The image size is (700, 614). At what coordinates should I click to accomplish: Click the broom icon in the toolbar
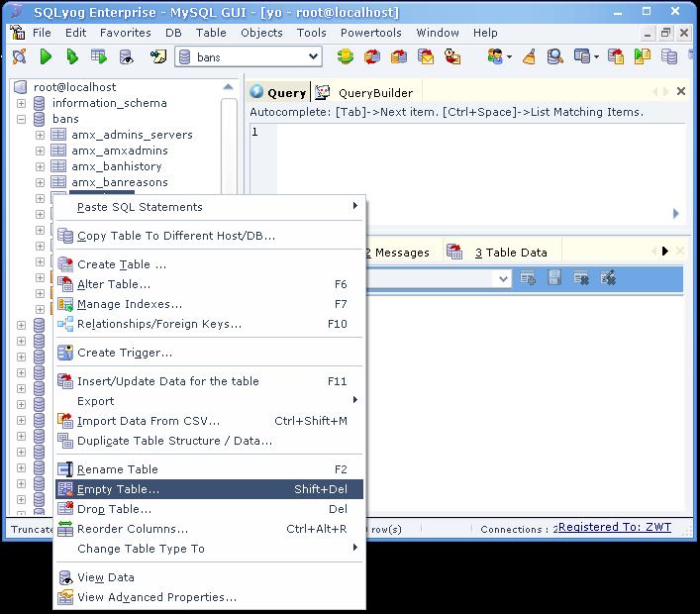tap(530, 56)
